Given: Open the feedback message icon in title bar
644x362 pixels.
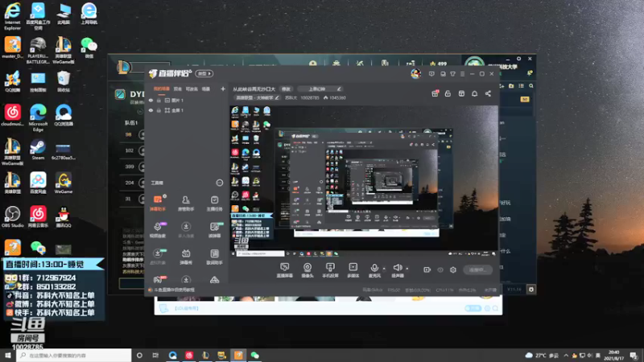Looking at the screenshot, I should [431, 74].
